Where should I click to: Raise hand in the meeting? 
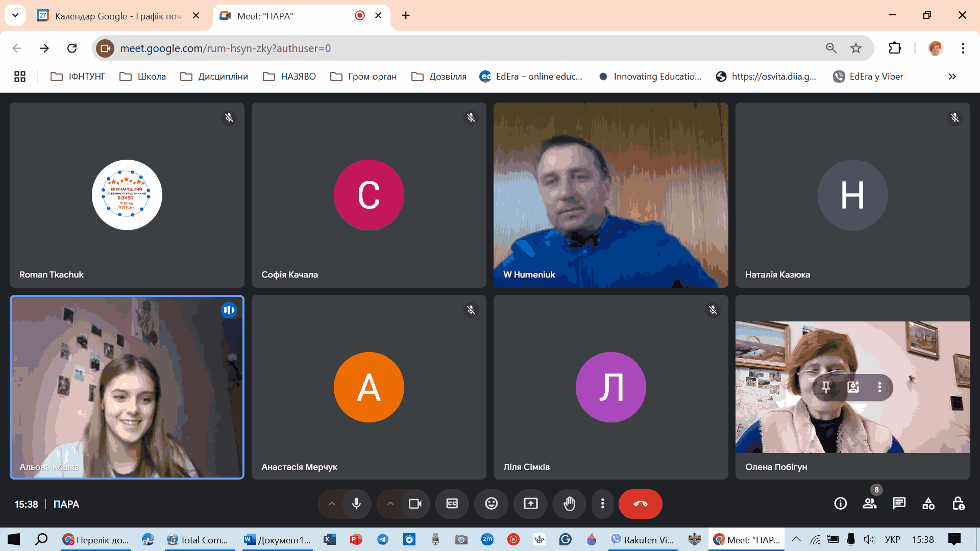click(569, 504)
